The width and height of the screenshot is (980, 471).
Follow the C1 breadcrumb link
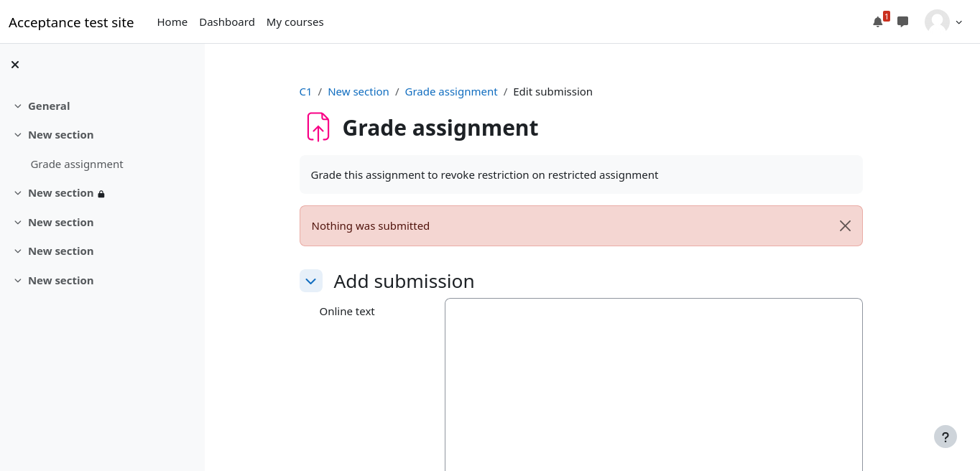click(305, 92)
